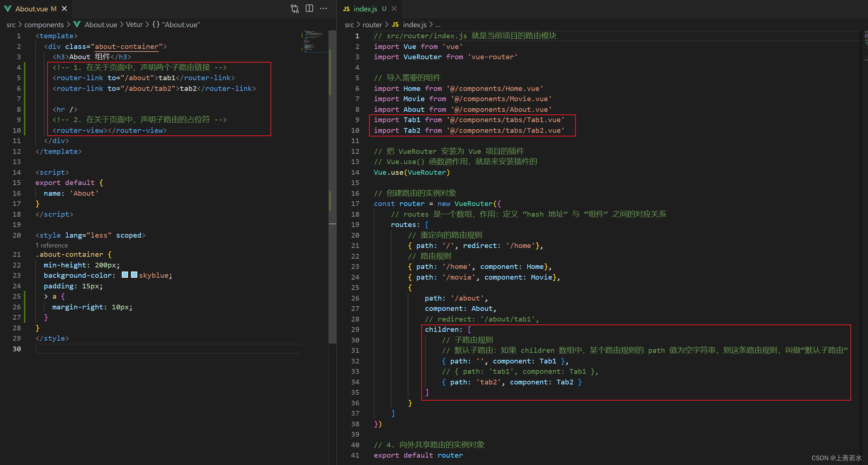868x465 pixels.
Task: Select 'About.vue' breadcrumb item
Action: [100, 25]
